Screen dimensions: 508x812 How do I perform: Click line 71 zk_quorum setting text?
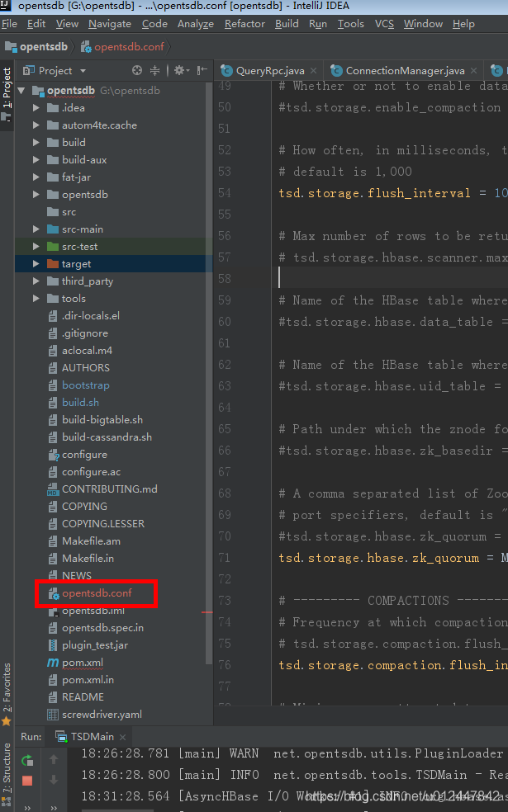393,558
